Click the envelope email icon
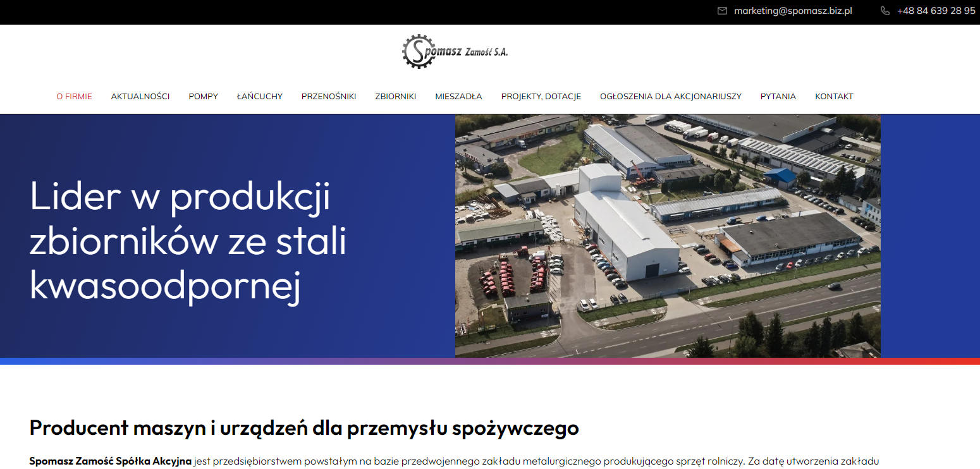 click(722, 11)
